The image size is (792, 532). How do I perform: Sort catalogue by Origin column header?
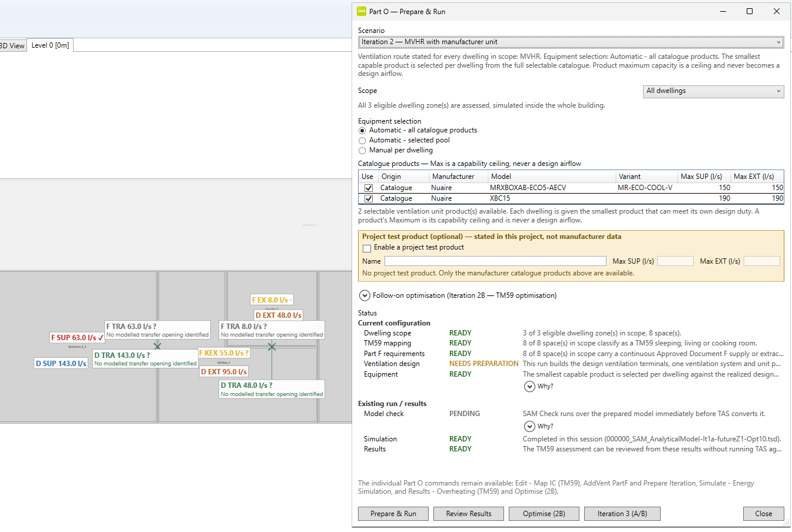403,177
